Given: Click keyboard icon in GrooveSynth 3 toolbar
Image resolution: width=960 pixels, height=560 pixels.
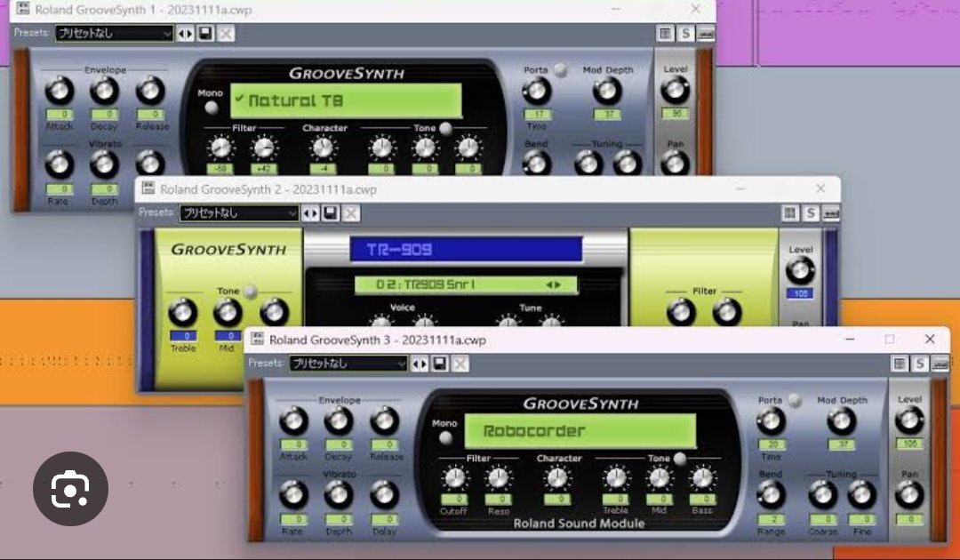Looking at the screenshot, I should click(x=940, y=364).
